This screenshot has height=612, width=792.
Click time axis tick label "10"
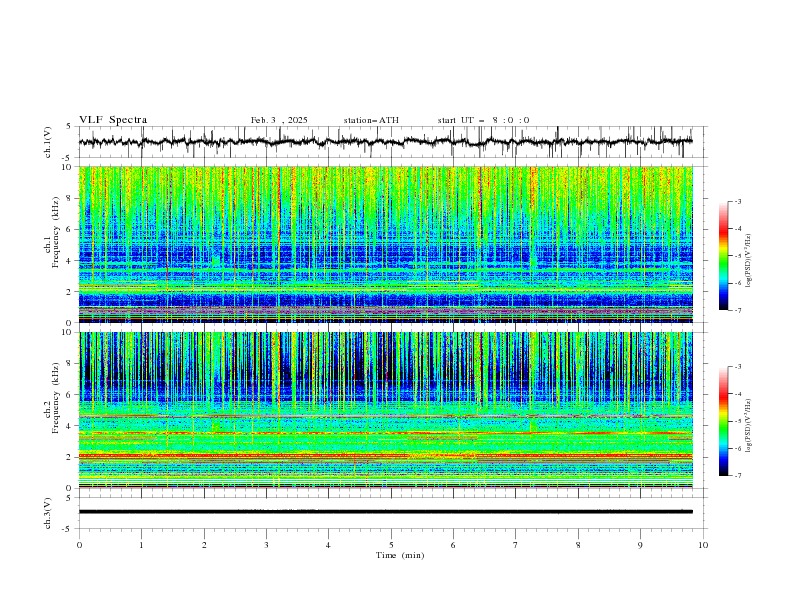point(703,545)
